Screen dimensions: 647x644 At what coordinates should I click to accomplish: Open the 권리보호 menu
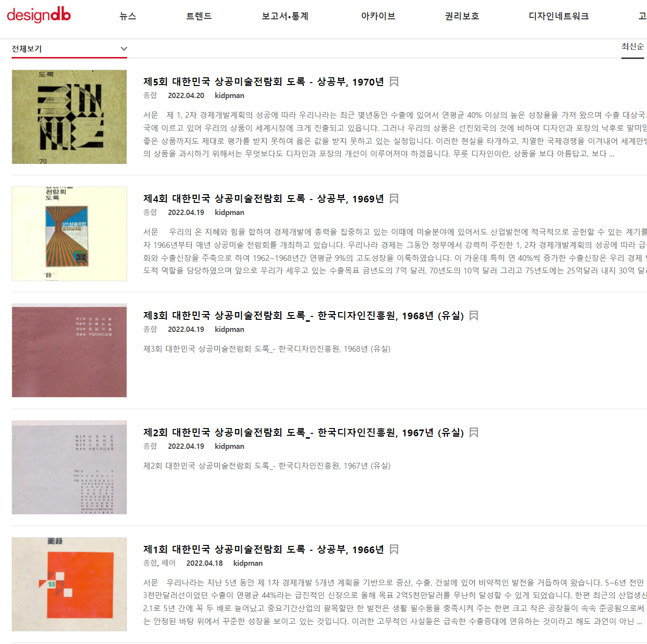click(462, 16)
